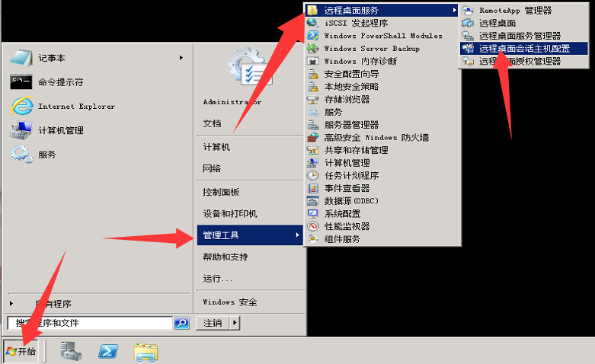Launch Internet Explorer icon
The image size is (595, 364).
click(21, 106)
